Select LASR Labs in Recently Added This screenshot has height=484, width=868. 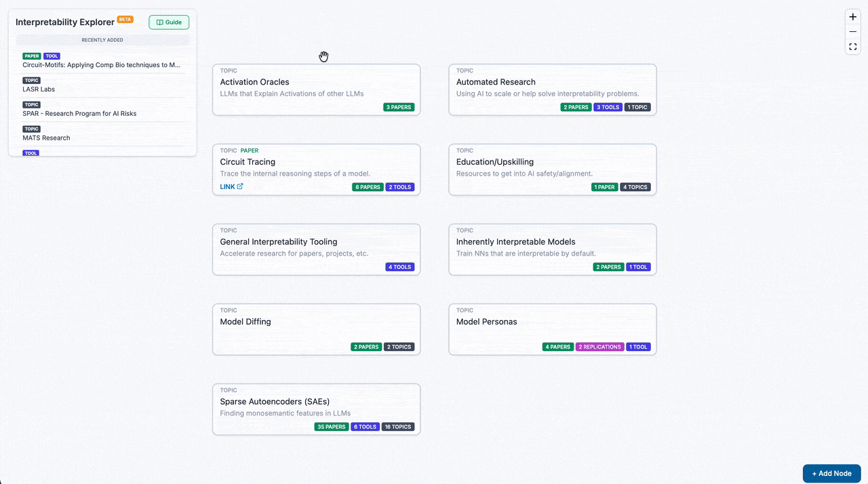[x=39, y=89]
